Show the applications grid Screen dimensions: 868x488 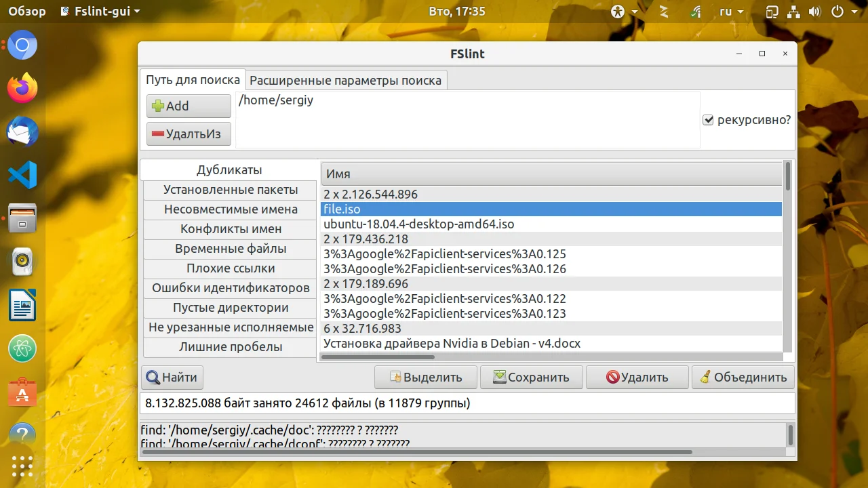coord(22,466)
